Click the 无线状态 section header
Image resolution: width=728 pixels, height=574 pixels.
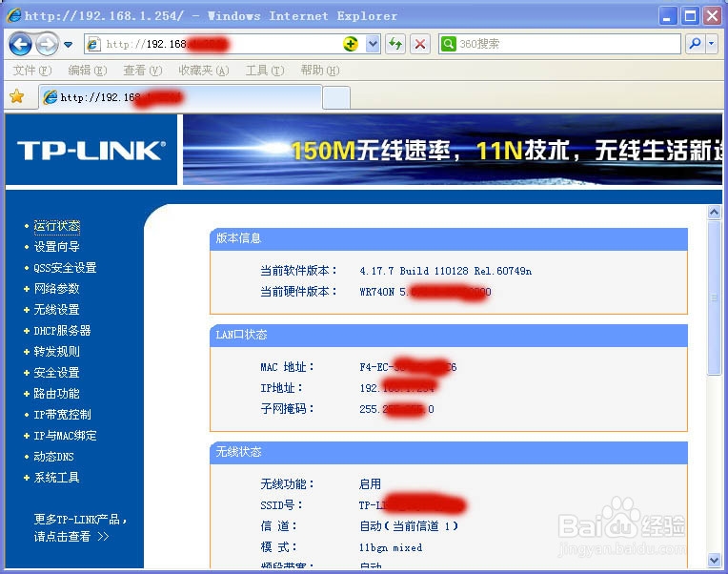[449, 452]
